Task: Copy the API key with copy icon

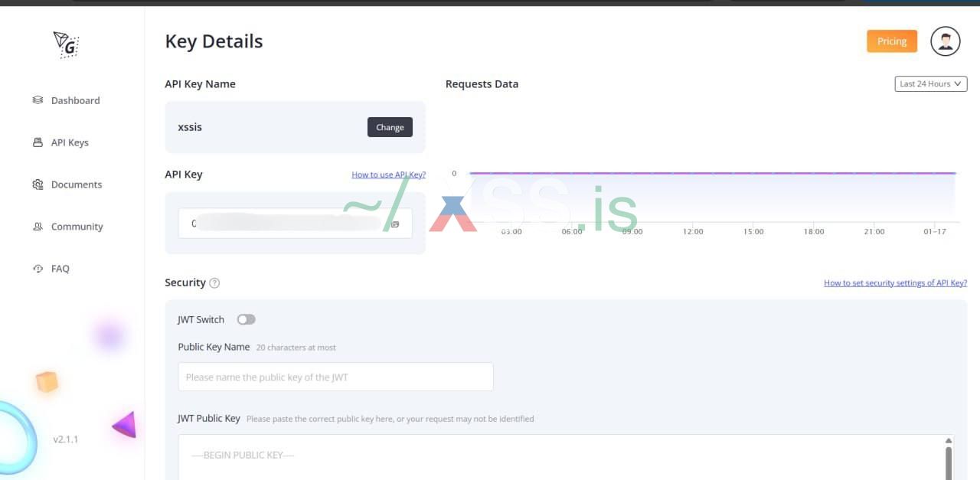Action: pyautogui.click(x=395, y=224)
